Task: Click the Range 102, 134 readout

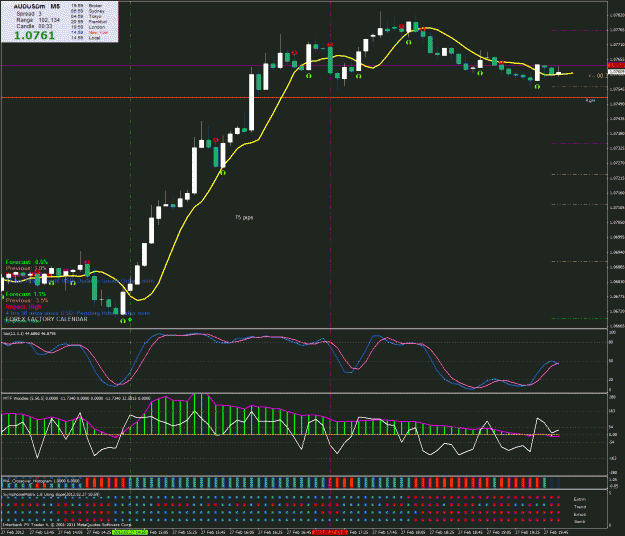Action: click(x=38, y=20)
